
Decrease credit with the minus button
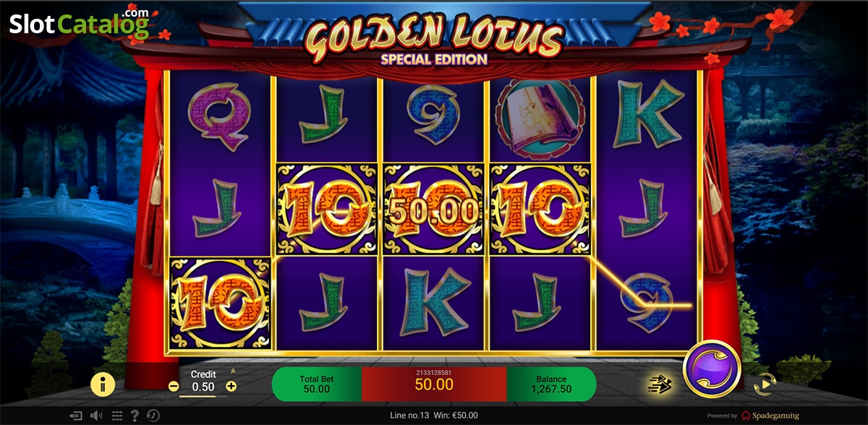(174, 387)
